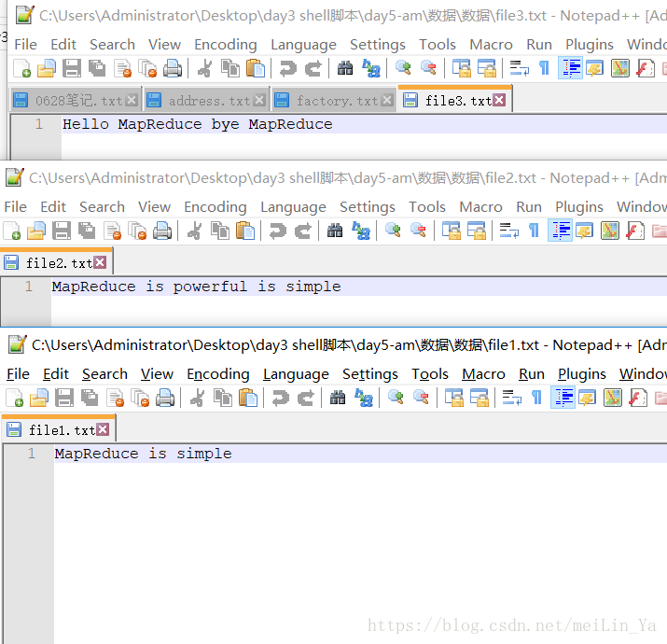667x644 pixels.
Task: Open Encoding menu in file3.txt window
Action: [226, 44]
